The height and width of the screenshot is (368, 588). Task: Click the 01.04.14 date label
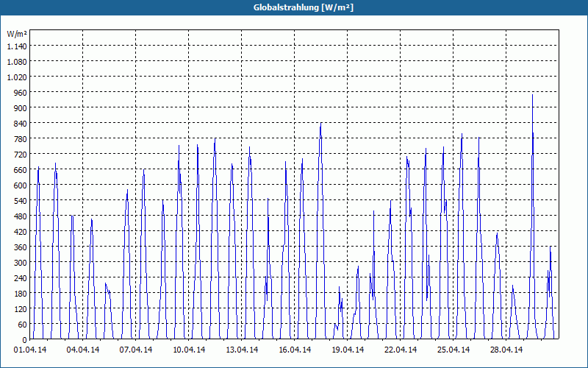[30, 350]
